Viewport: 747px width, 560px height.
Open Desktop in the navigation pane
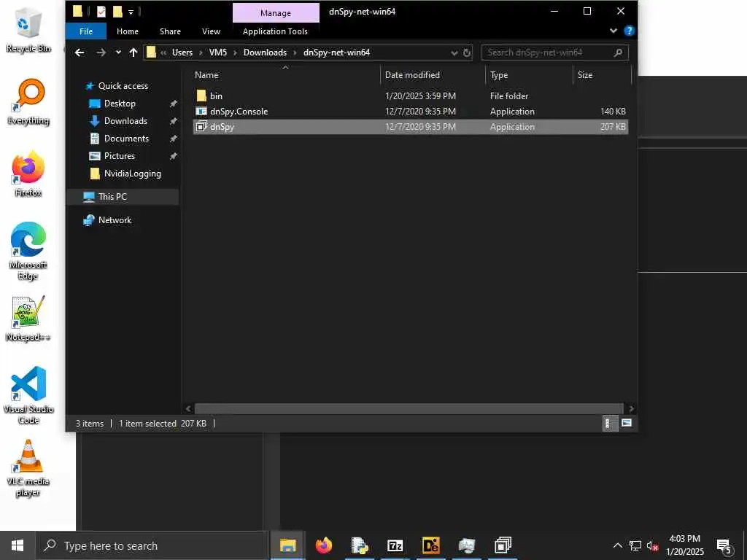120,104
